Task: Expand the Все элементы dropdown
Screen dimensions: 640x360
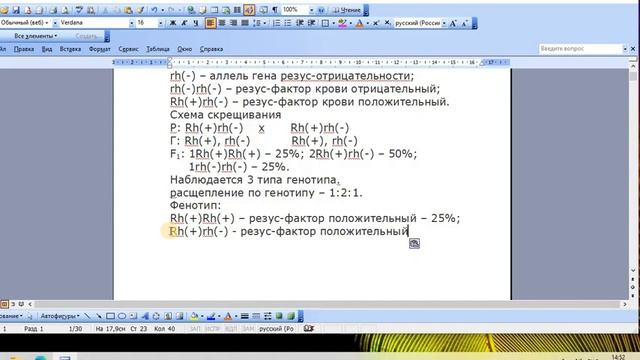Action: pos(35,36)
